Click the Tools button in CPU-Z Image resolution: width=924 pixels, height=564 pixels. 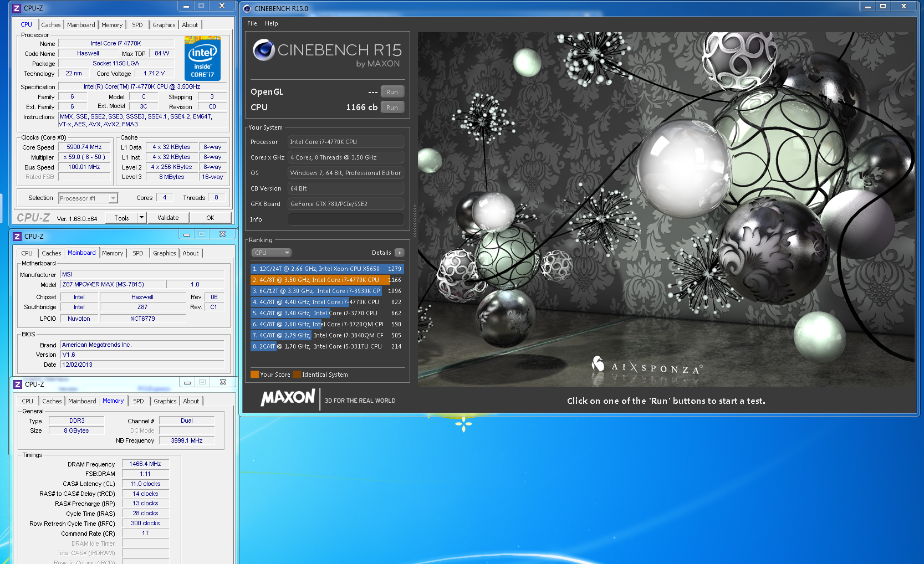pos(122,218)
